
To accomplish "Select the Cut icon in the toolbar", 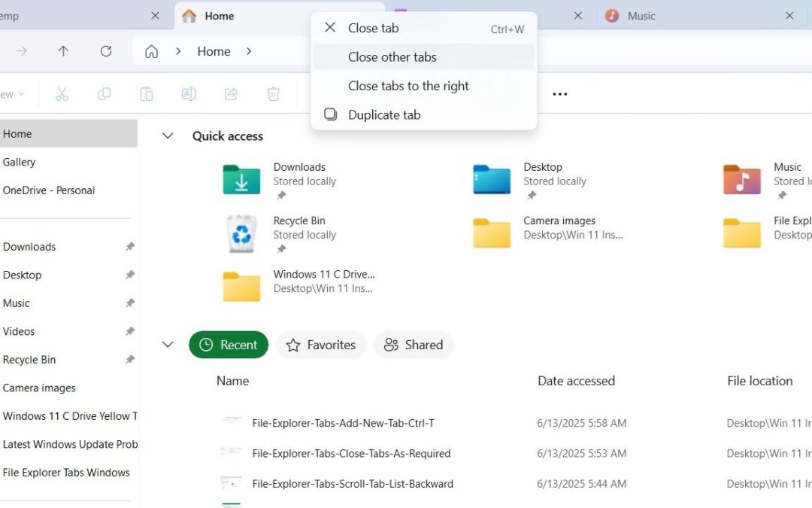I will click(62, 93).
